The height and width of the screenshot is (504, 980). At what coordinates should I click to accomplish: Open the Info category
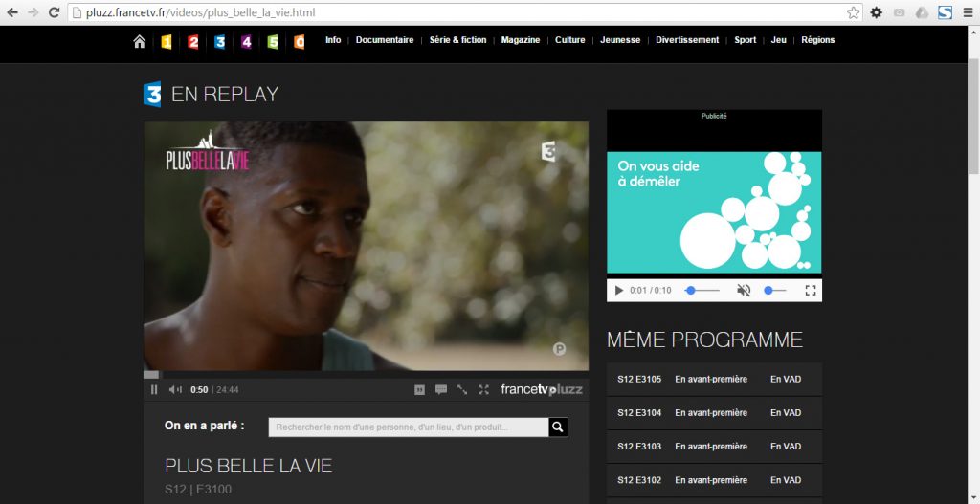pos(333,40)
